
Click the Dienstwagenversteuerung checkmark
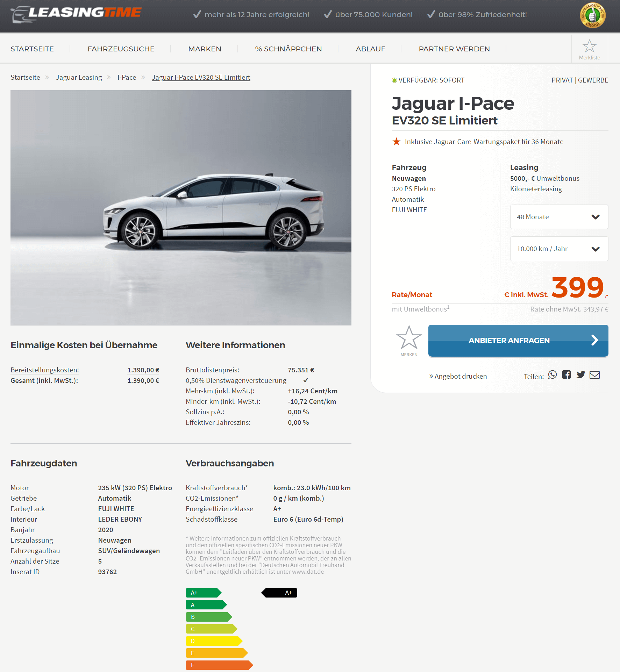(x=306, y=380)
